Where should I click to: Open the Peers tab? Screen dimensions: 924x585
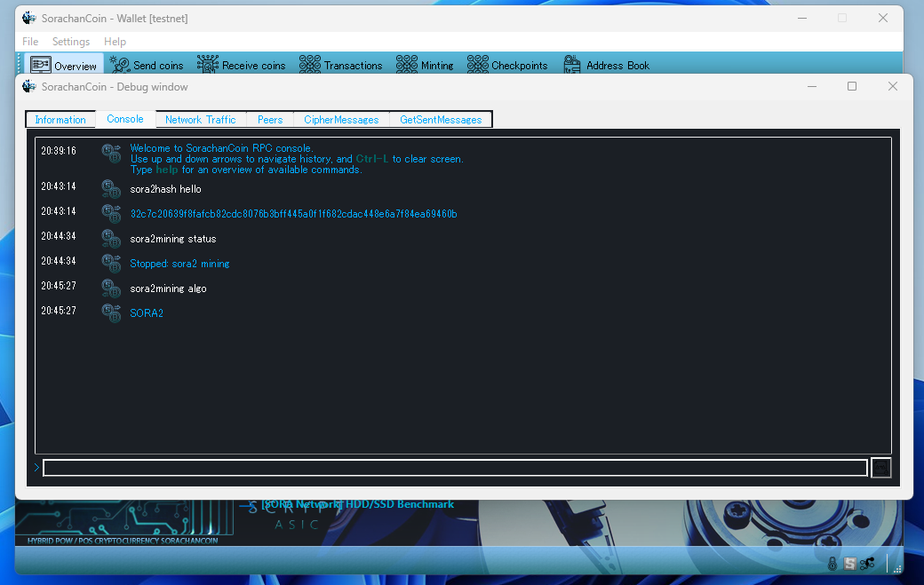(x=270, y=120)
